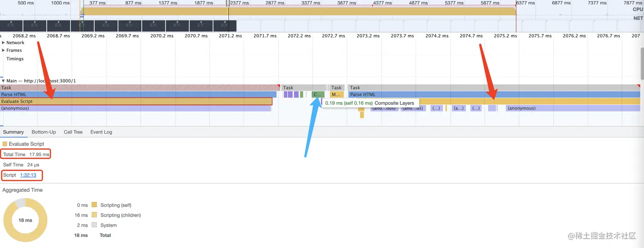This screenshot has width=644, height=248.
Task: Click the Evaluate Script color icon in Summary
Action: pos(6,144)
